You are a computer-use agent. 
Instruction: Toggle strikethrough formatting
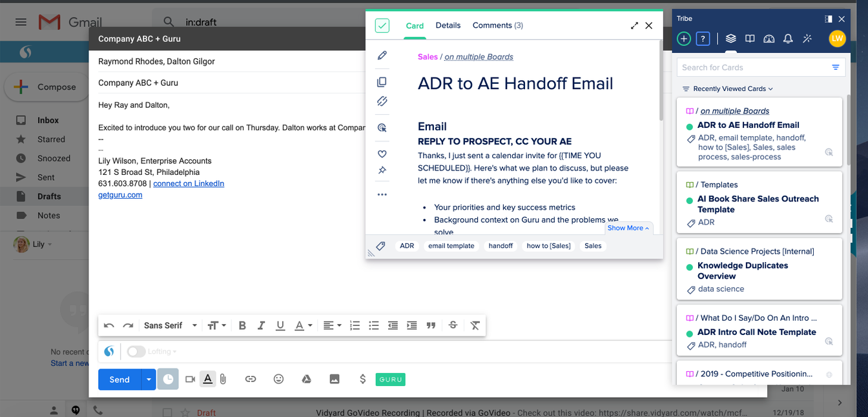(x=453, y=325)
